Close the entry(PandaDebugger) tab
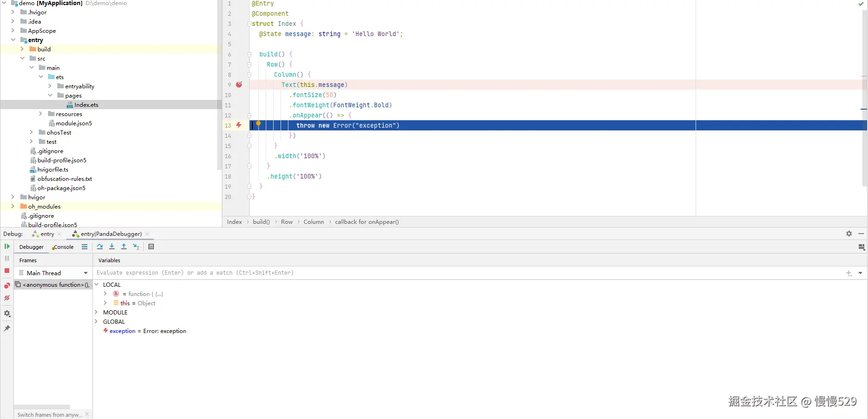 [x=147, y=234]
